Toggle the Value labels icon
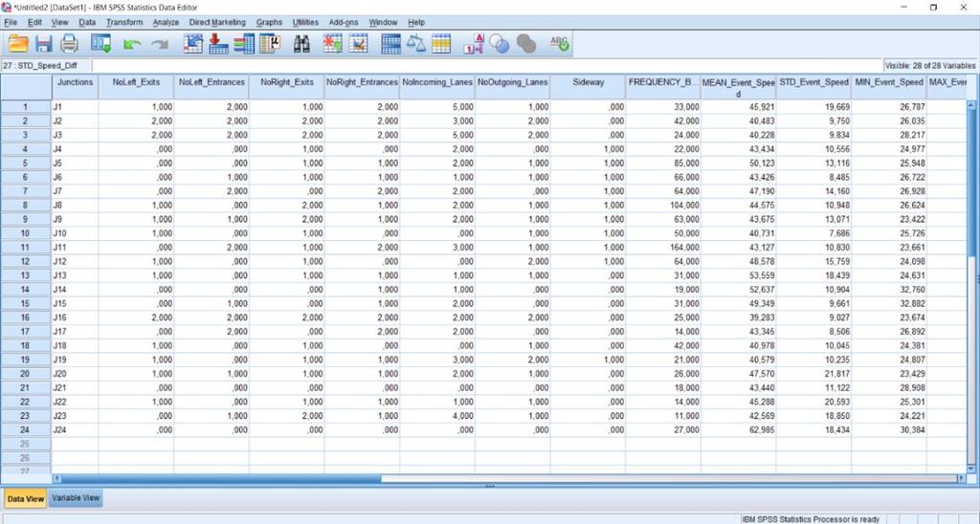 (x=474, y=44)
